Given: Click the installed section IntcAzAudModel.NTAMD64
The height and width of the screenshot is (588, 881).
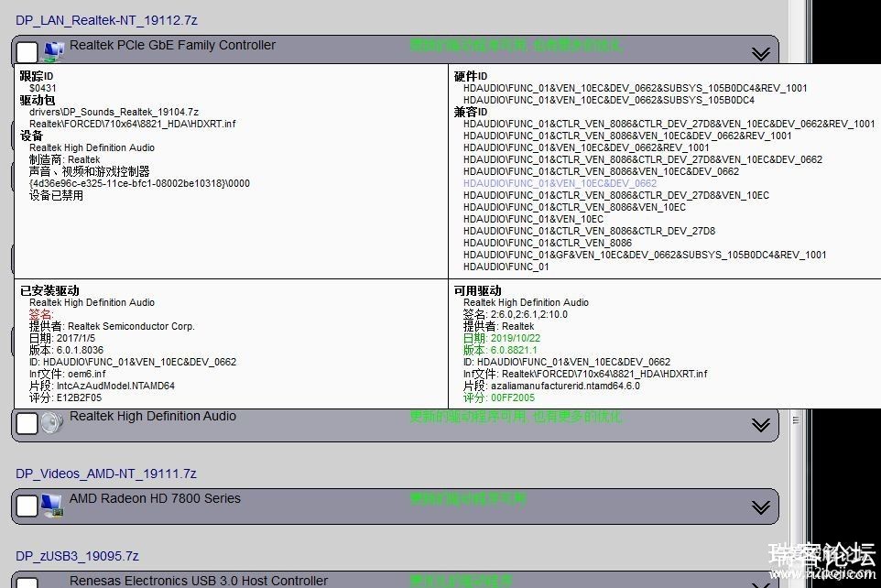Looking at the screenshot, I should pos(115,386).
